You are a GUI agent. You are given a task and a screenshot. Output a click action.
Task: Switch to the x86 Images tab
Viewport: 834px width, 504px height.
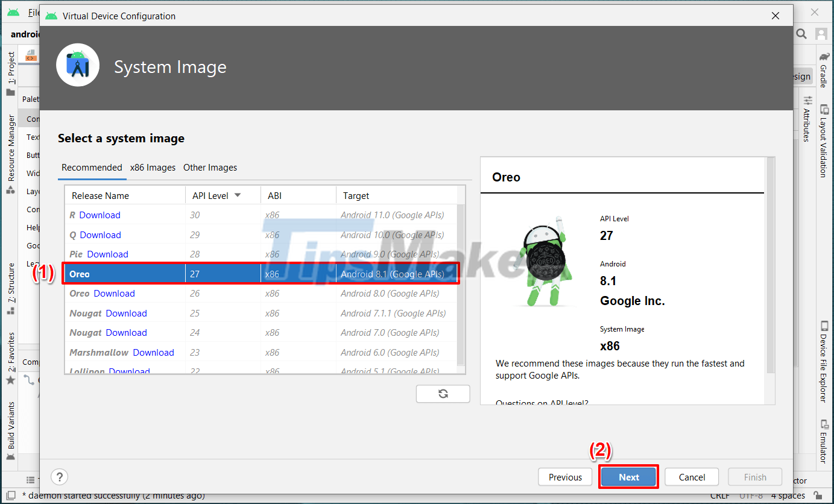pos(153,168)
